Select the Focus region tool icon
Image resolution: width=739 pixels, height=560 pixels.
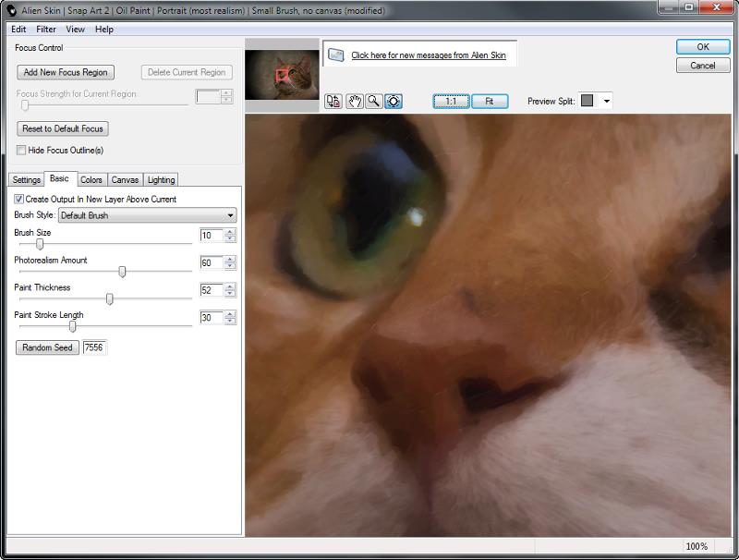(x=394, y=102)
